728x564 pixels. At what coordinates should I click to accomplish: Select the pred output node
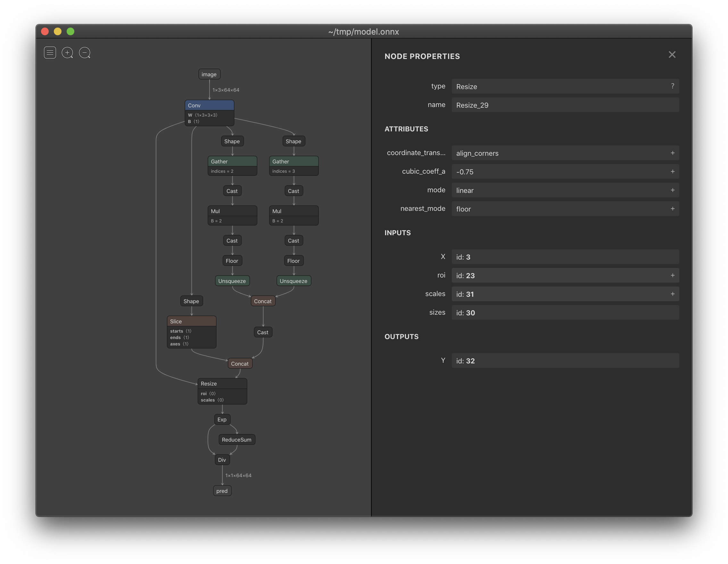(x=222, y=491)
